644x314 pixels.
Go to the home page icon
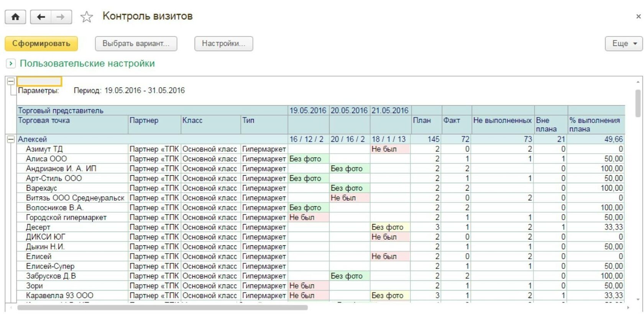(15, 17)
